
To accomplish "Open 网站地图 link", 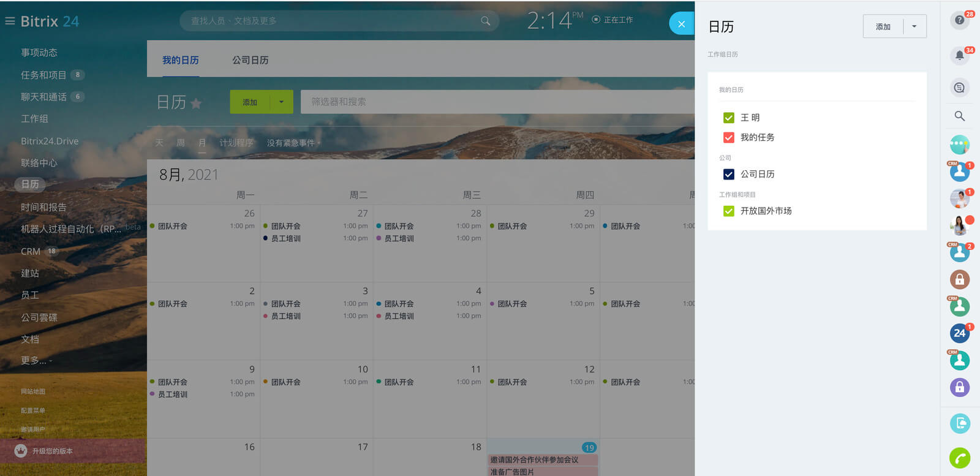I will click(x=33, y=391).
